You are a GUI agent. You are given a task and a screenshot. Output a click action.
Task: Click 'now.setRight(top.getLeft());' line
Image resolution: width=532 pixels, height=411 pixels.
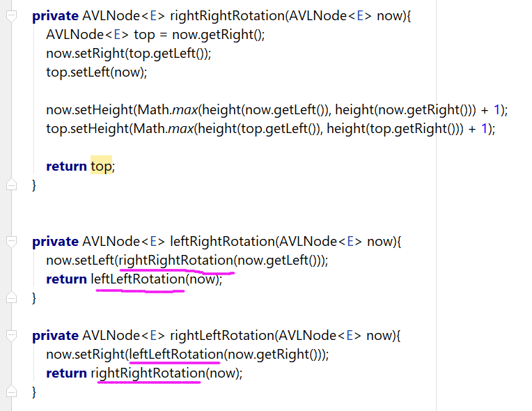pyautogui.click(x=129, y=54)
